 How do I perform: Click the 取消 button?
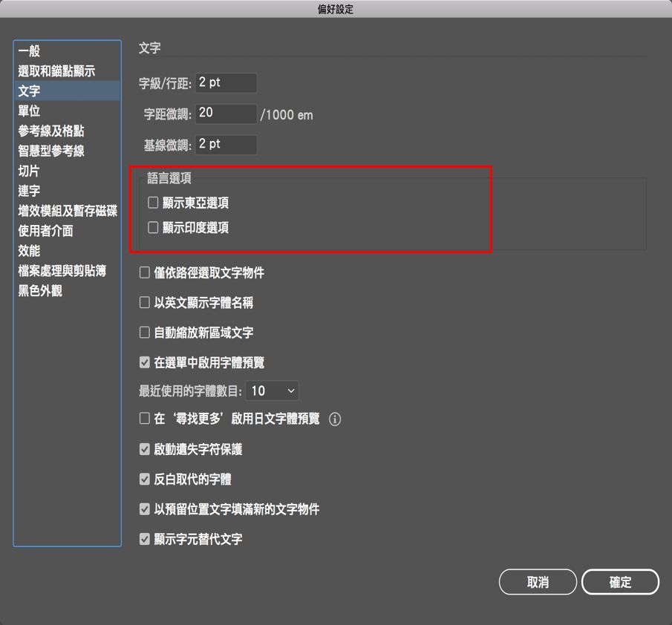click(538, 582)
